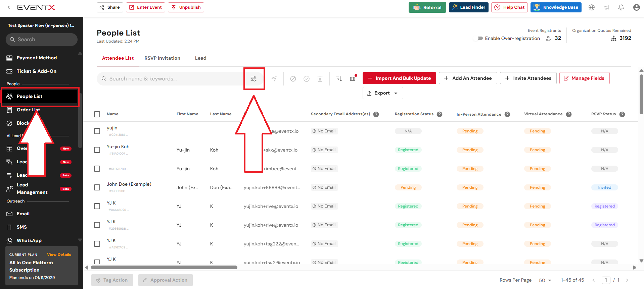644x289 pixels.
Task: Click View Details link for current plan
Action: coord(59,254)
